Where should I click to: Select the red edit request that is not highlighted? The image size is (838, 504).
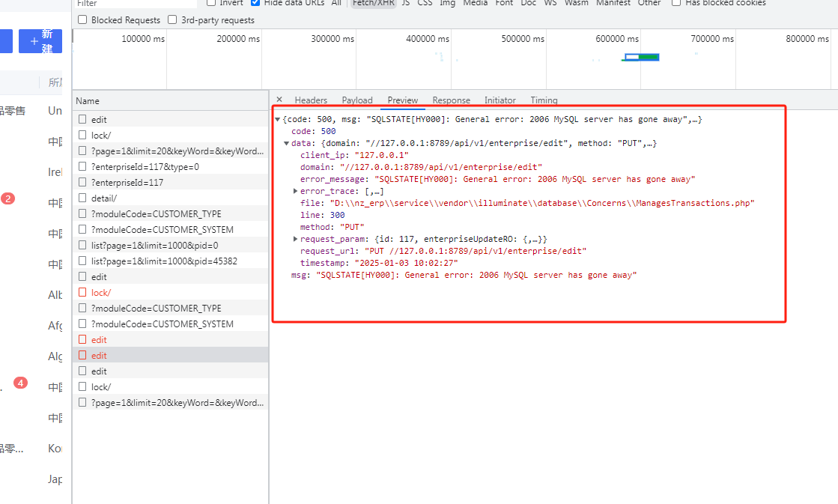(171, 339)
